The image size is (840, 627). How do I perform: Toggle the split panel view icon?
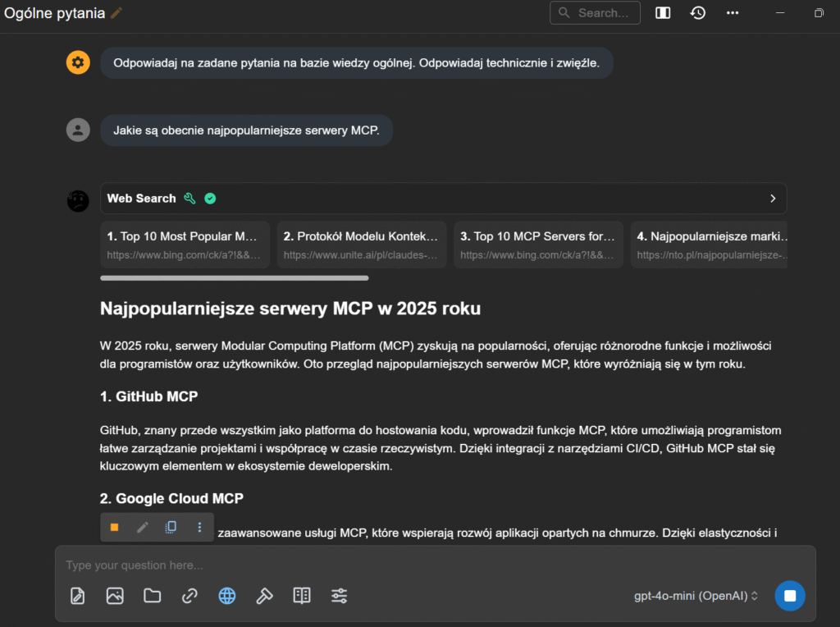663,13
